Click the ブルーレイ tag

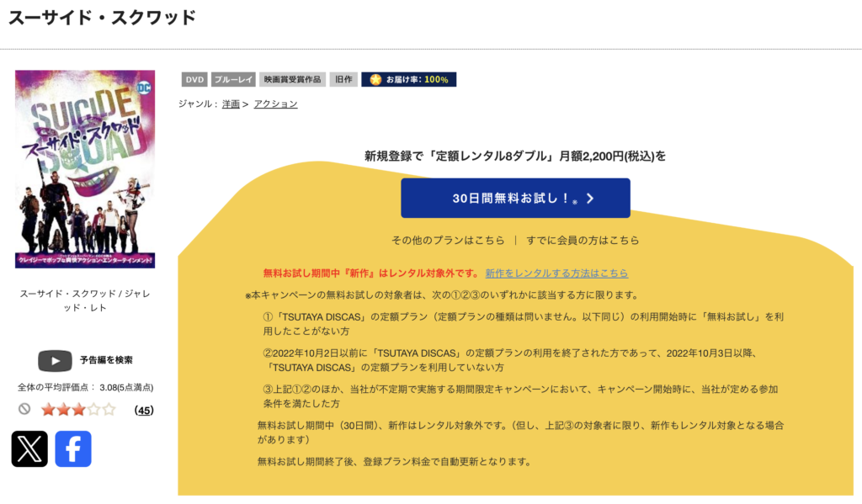tap(233, 80)
